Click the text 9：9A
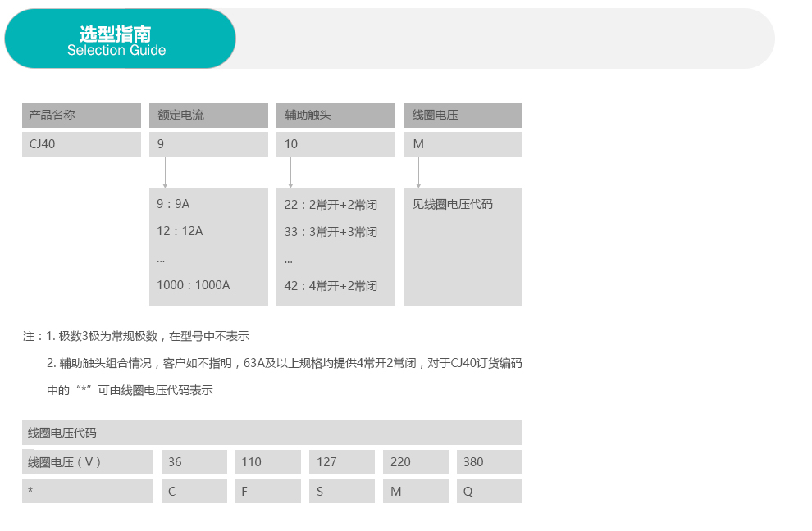Viewport: 812px width, 531px height. 174,204
